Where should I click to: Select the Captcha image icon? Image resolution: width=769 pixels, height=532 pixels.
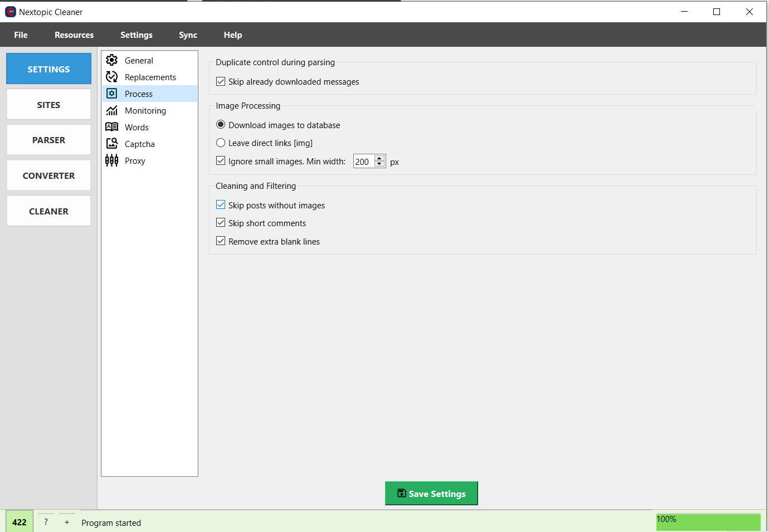112,144
